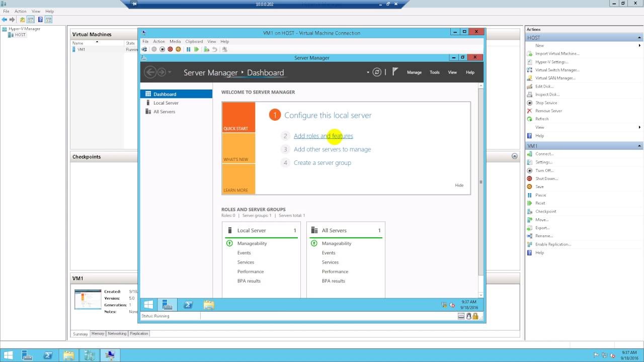Open Server Manager navigation history dropdown
644x362 pixels.
(x=170, y=72)
